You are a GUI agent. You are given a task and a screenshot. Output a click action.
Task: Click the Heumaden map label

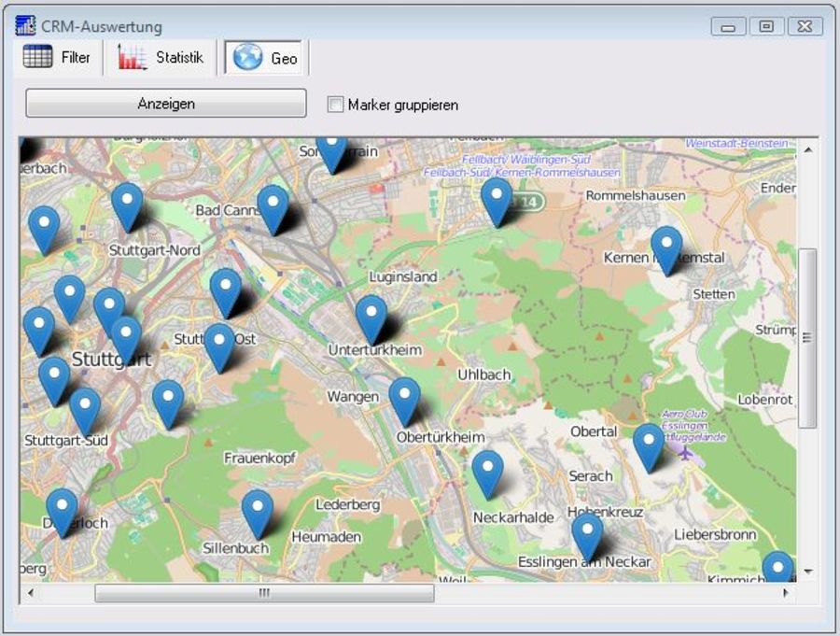pos(327,537)
